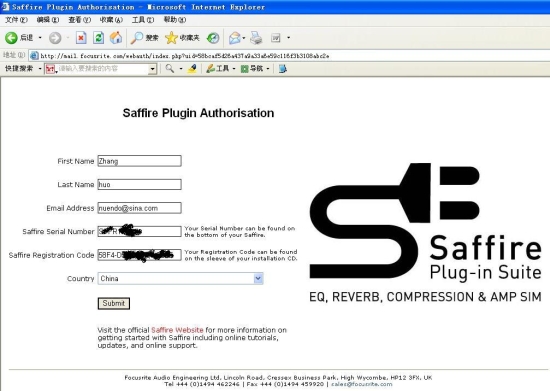Screen dimensions: 550x391
Task: Click the sales email link in footer
Action: pos(362,384)
